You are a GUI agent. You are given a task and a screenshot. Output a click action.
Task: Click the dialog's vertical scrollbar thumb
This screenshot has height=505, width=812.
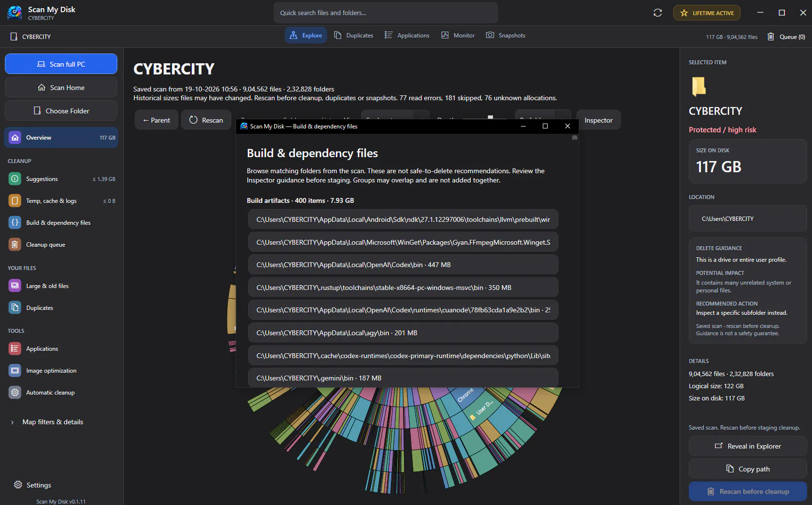tap(574, 138)
